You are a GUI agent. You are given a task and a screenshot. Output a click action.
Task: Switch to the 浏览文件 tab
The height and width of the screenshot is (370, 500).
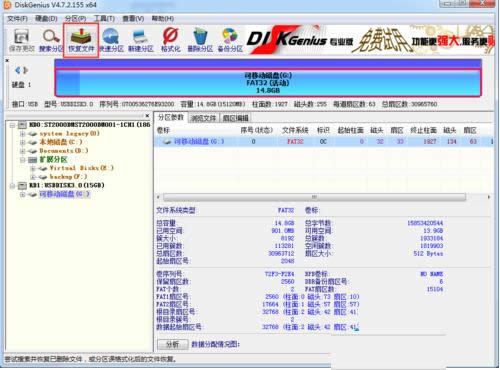tap(203, 118)
